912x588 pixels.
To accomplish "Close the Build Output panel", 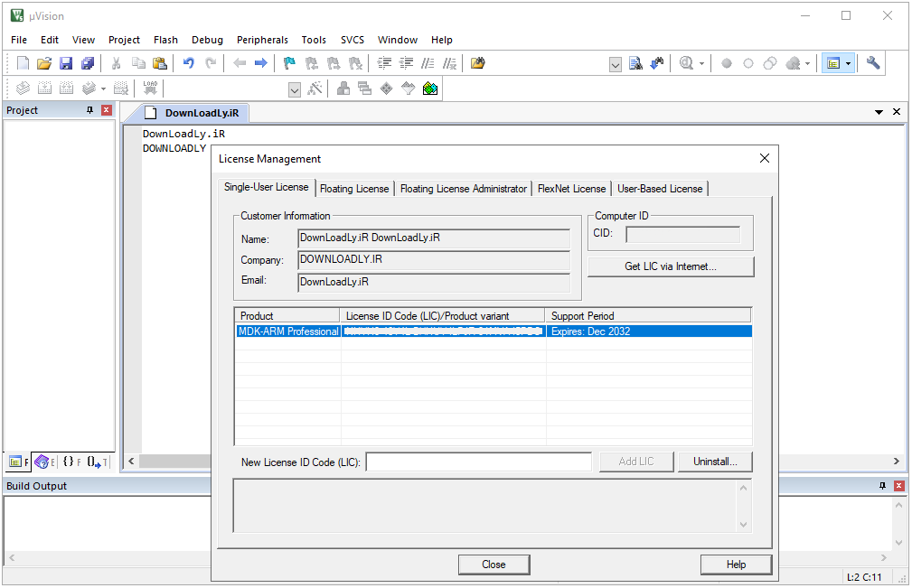I will [x=899, y=486].
